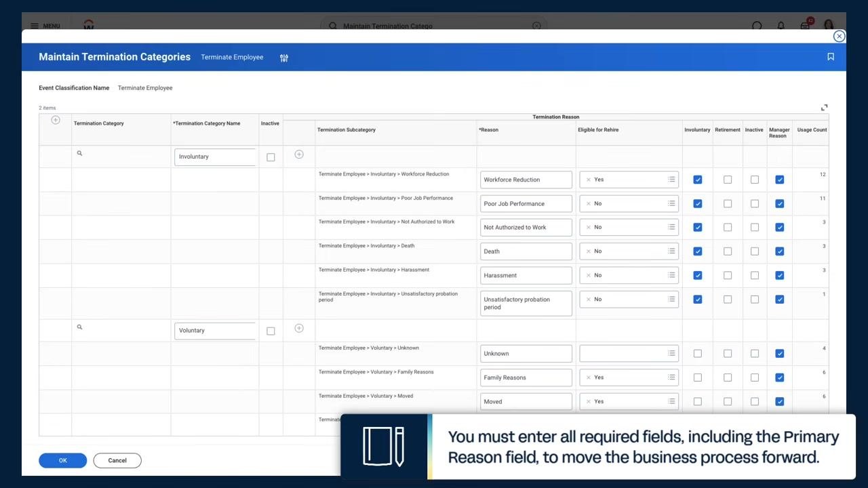The height and width of the screenshot is (488, 868).
Task: Click the Terminate Employee header link
Action: tap(232, 58)
